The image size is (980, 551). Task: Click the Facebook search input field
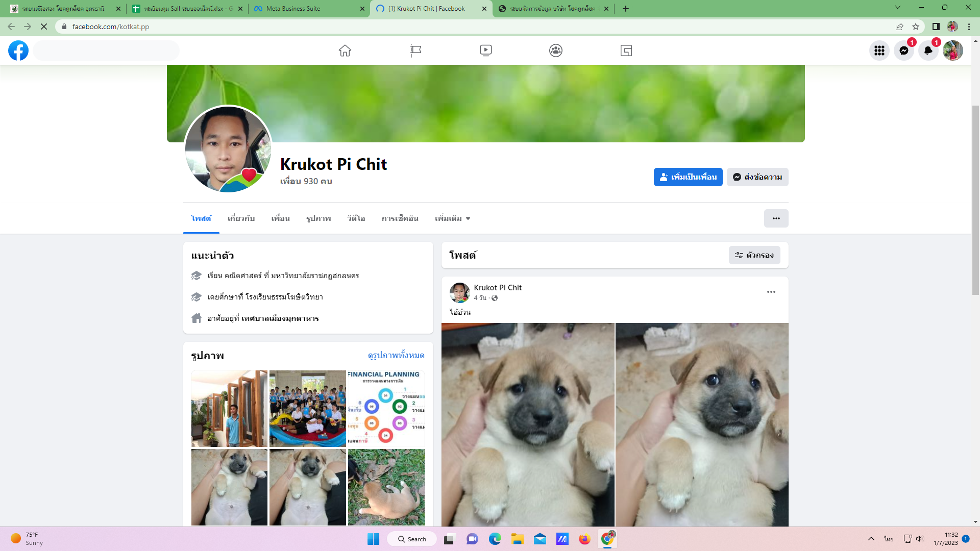coord(107,51)
